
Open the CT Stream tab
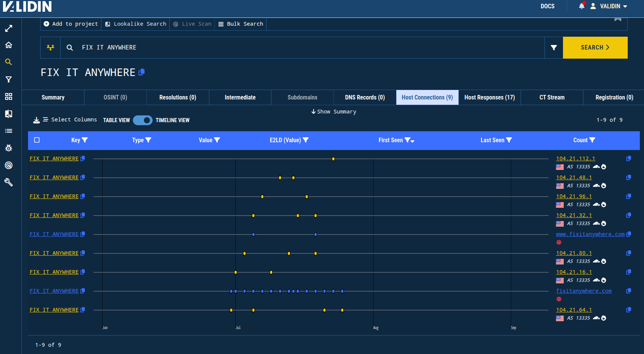(552, 97)
